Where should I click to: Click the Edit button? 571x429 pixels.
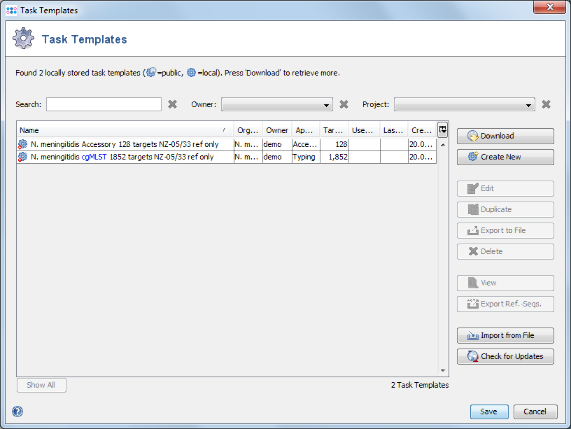pyautogui.click(x=505, y=188)
